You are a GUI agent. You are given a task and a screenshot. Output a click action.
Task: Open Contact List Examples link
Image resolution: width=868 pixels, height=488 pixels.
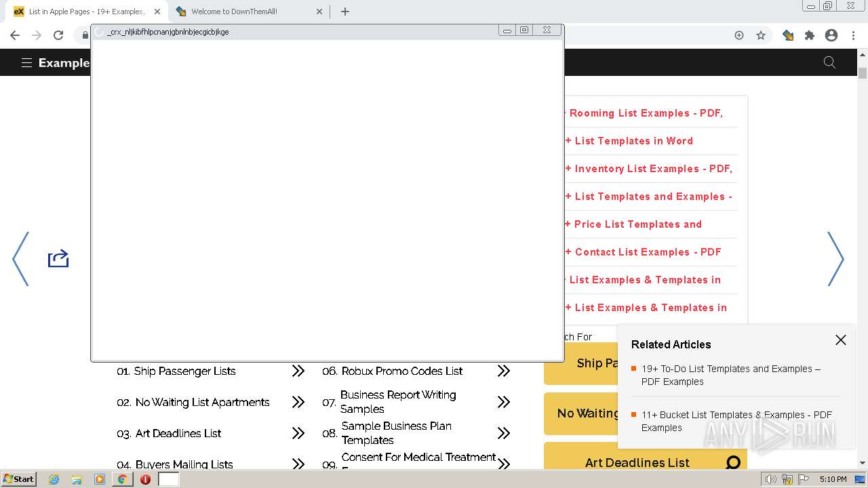(x=643, y=252)
